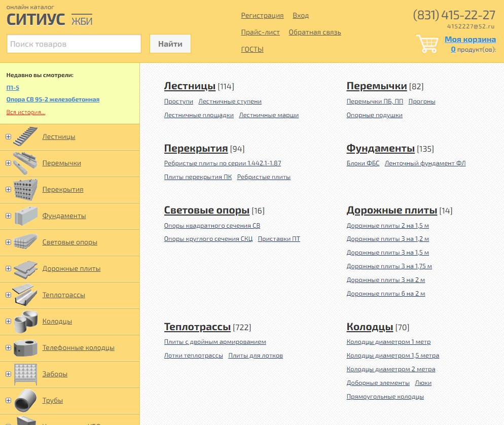504x425 pixels.
Task: Expand the Колодцы sidebar category
Action: coord(8,321)
